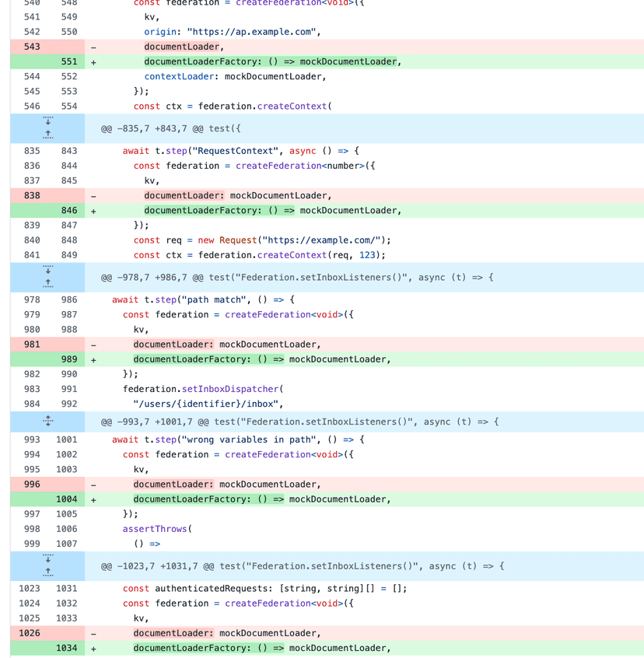644x658 pixels.
Task: Click the plus marker on added line 551
Action: click(93, 61)
